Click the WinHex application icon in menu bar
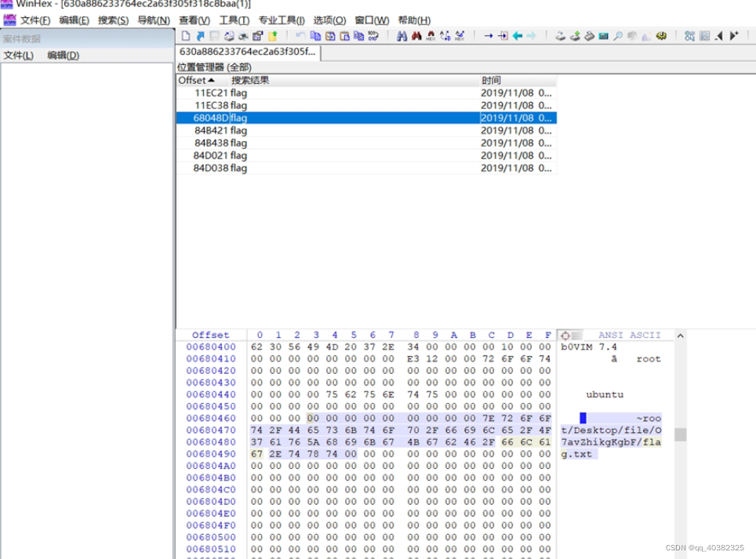Image resolution: width=756 pixels, height=559 pixels. coord(9,20)
